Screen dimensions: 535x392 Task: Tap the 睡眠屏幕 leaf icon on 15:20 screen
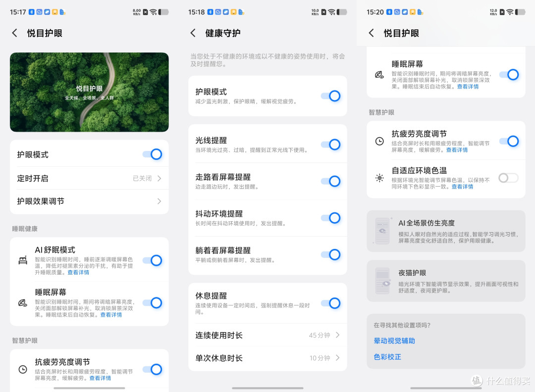[379, 75]
